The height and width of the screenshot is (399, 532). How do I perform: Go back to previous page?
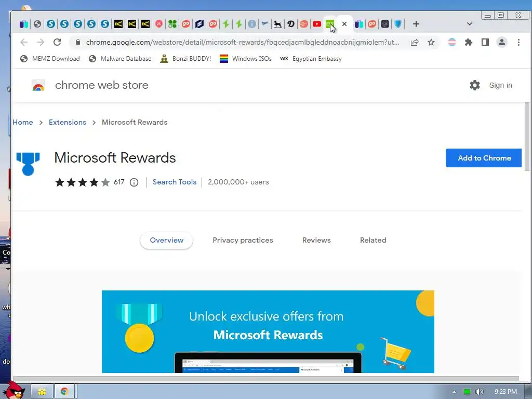point(24,42)
